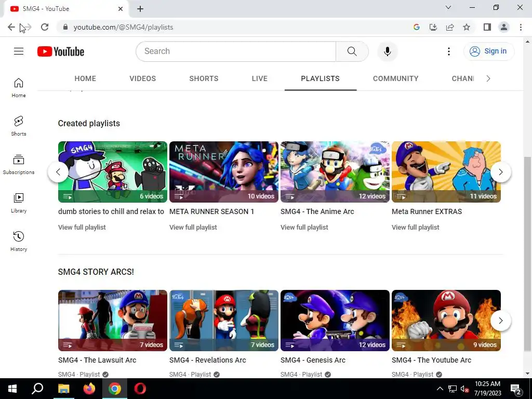532x399 pixels.
Task: Open Shorts in the sidebar
Action: click(x=19, y=126)
